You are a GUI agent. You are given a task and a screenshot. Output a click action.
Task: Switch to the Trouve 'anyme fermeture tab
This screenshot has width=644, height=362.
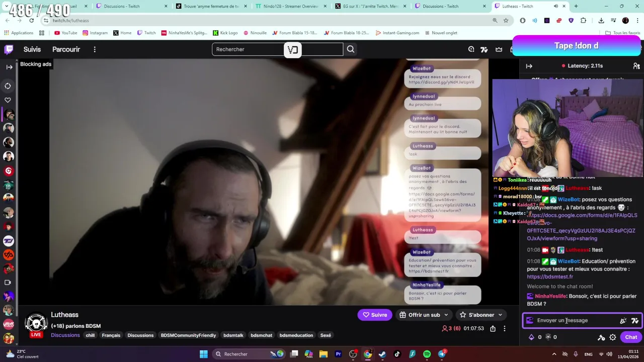(210, 6)
